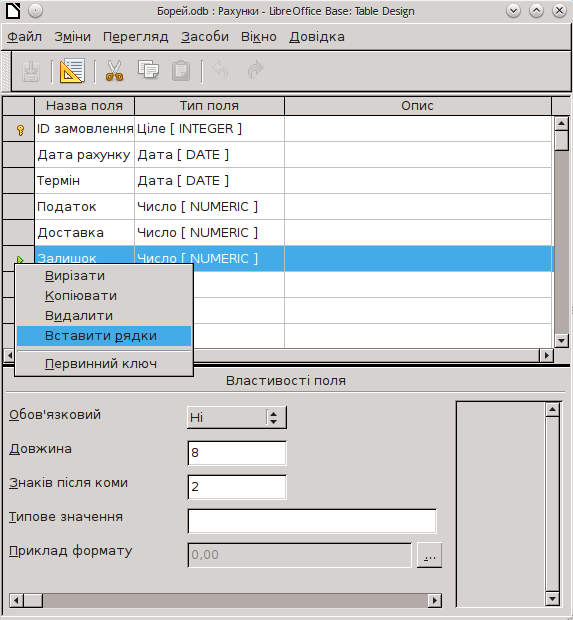Screen dimensions: 573x620
Task: Click the primary key icon beside ID замовлення
Action: (x=20, y=130)
